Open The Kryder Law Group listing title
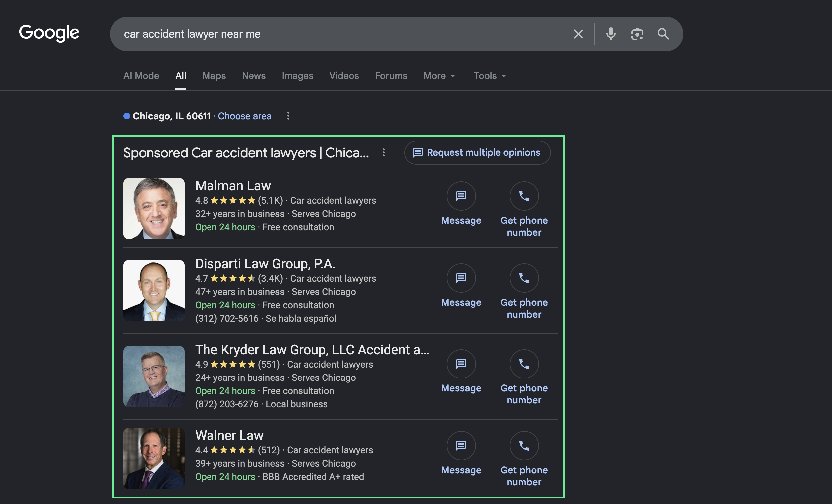Image resolution: width=832 pixels, height=504 pixels. click(x=312, y=350)
